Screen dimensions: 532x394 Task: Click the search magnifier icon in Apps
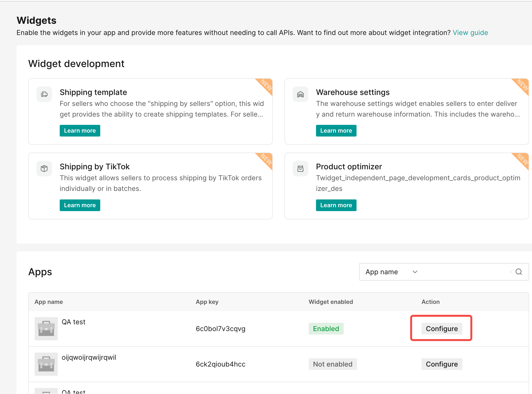[519, 272]
